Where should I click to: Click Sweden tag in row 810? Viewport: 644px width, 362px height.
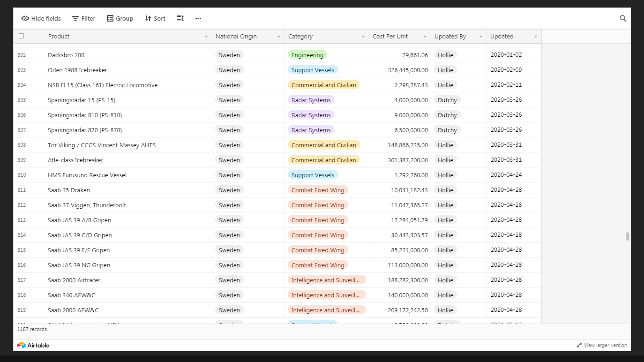point(229,175)
